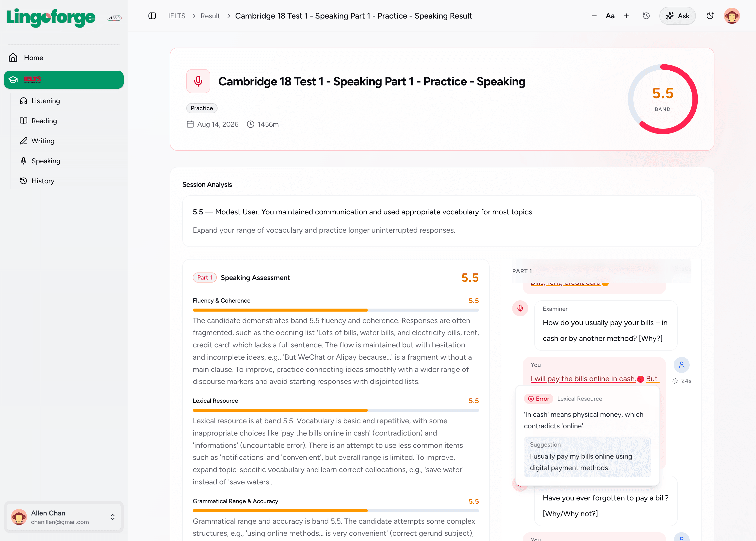Click the Speaking microphone icon in sidebar

(x=23, y=161)
